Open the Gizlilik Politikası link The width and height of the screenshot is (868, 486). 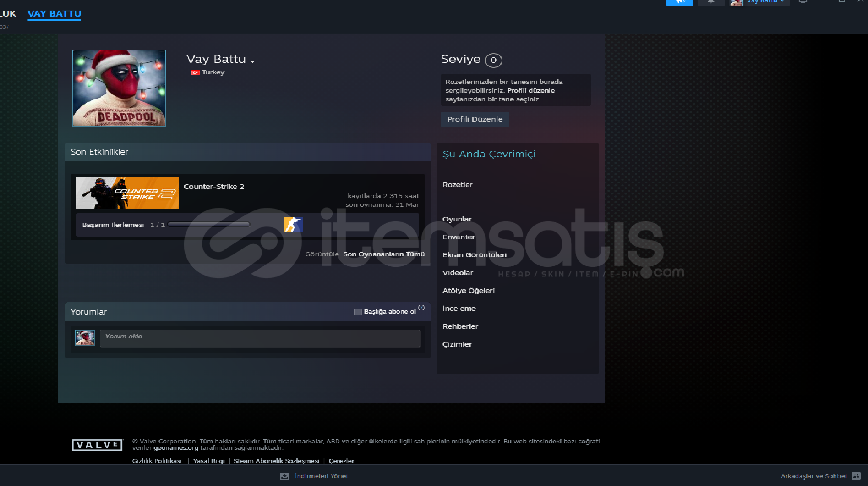157,461
